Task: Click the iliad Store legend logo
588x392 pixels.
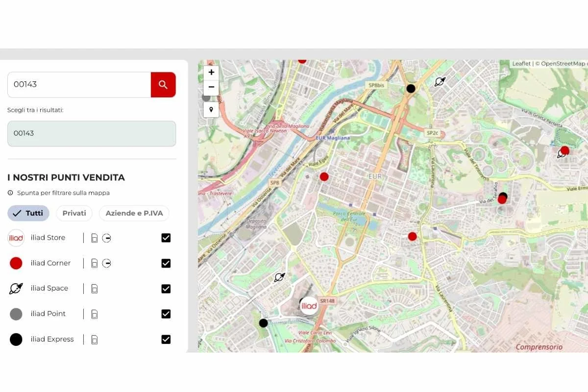Action: click(x=16, y=238)
